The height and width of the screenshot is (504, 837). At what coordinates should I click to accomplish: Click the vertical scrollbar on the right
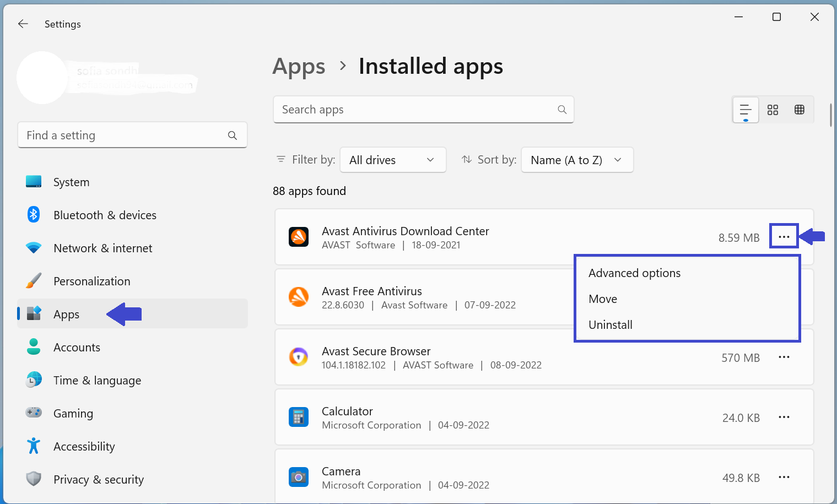[830, 116]
